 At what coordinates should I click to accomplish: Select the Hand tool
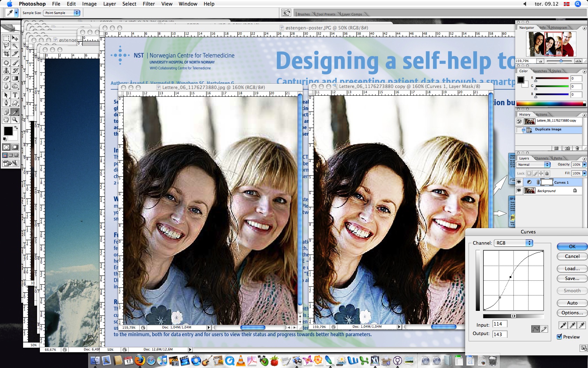click(6, 120)
